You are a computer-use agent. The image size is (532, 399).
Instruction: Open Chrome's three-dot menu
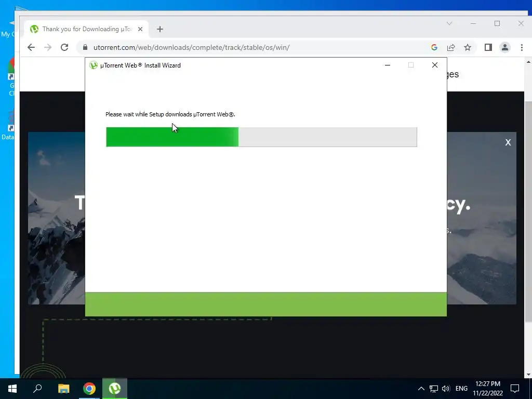[x=522, y=47]
